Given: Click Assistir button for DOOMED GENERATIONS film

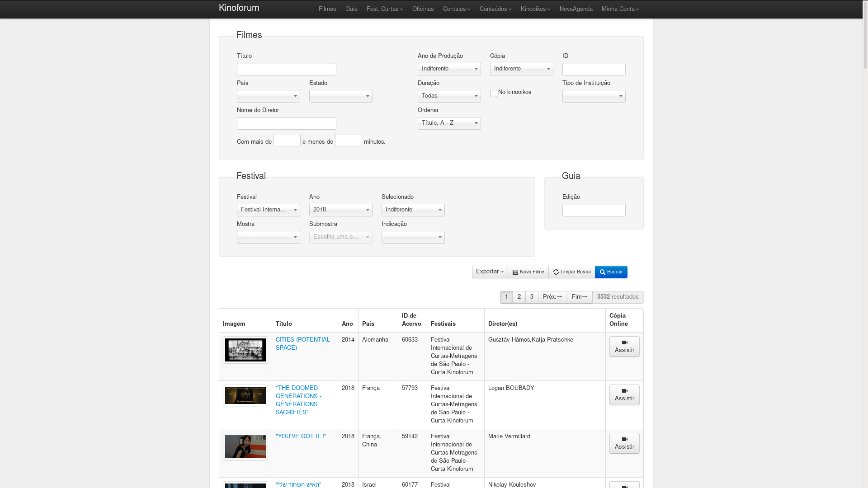Looking at the screenshot, I should click(x=624, y=395).
